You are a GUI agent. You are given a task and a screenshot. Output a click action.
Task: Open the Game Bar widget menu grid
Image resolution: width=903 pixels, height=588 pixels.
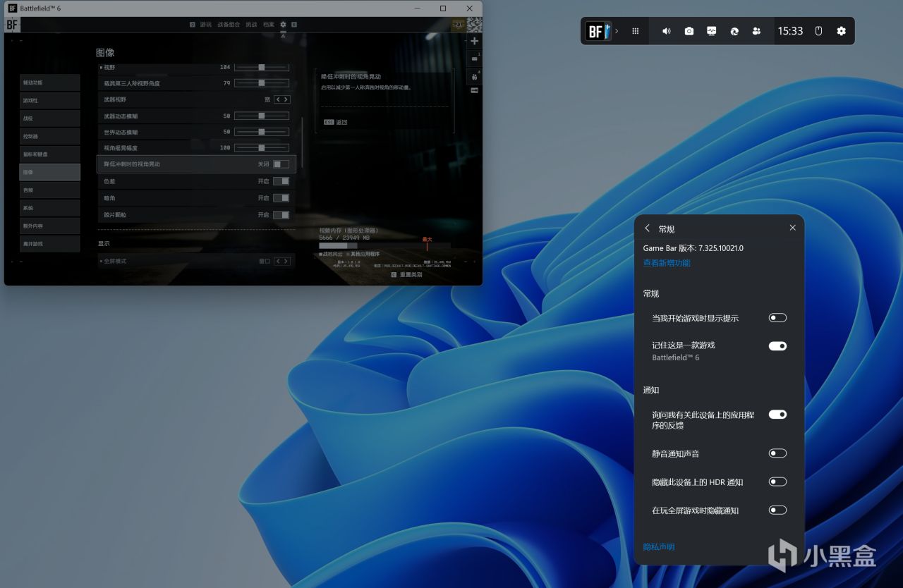[636, 31]
